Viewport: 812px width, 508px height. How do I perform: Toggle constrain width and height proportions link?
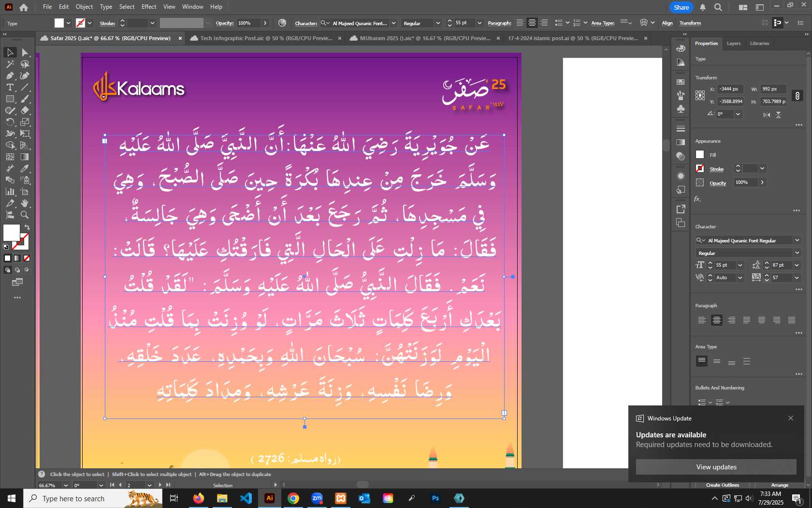(797, 95)
